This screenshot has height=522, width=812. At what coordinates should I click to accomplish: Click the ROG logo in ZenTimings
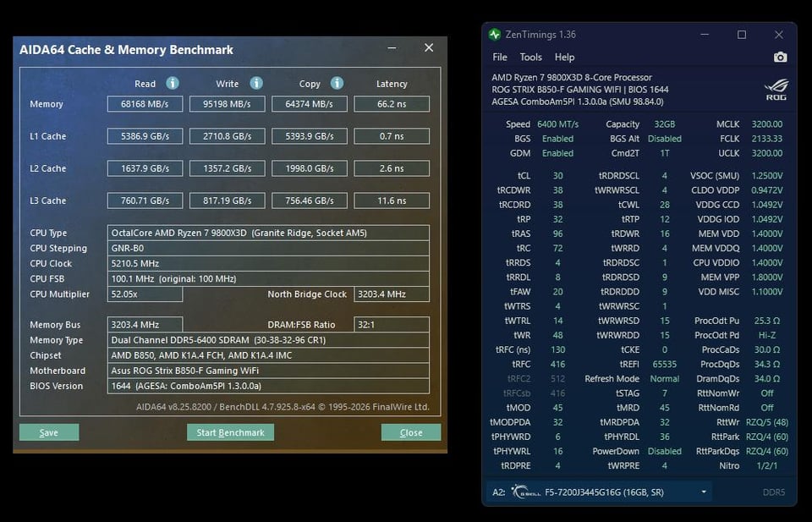(x=775, y=89)
